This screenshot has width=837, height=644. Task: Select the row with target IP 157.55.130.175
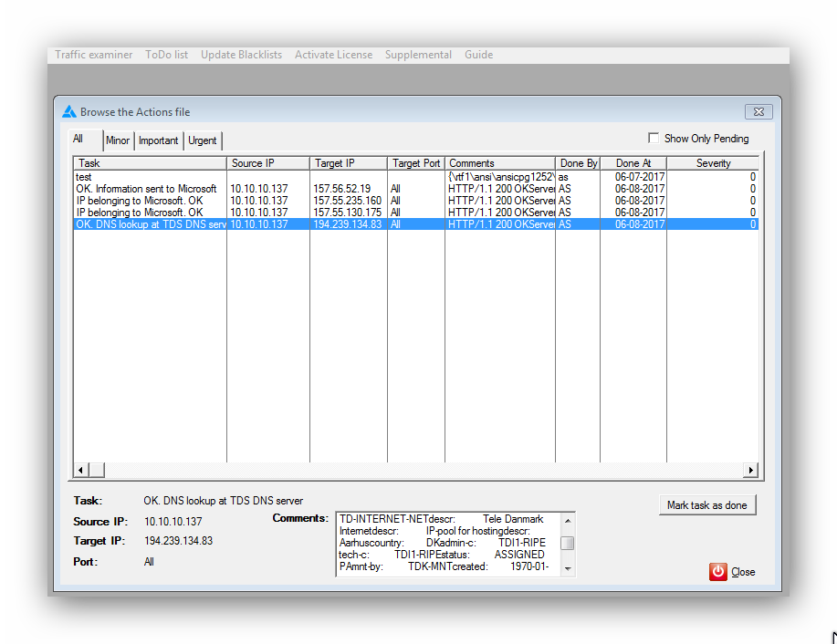tap(416, 213)
